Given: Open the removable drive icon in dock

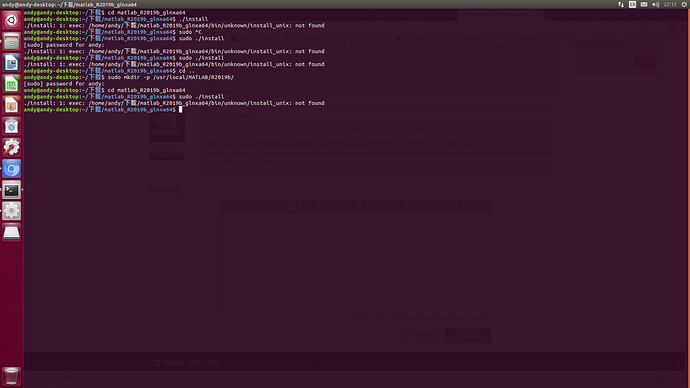Looking at the screenshot, I should [11, 232].
